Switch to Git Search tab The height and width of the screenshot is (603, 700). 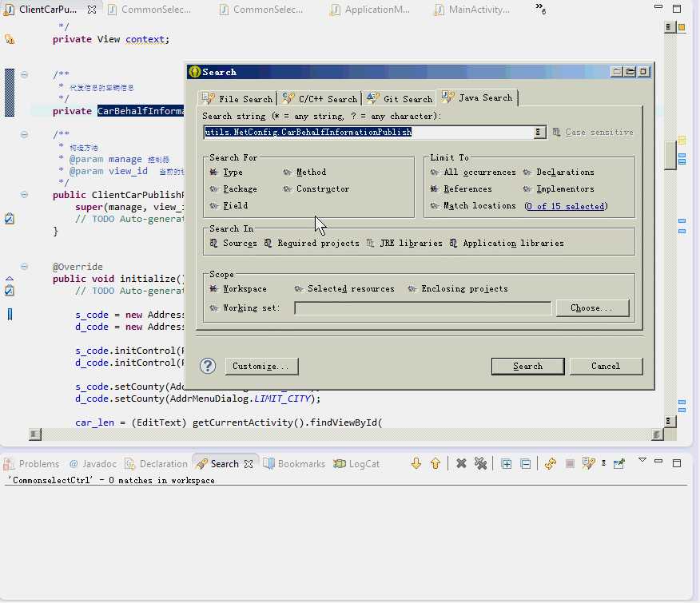[x=399, y=99]
